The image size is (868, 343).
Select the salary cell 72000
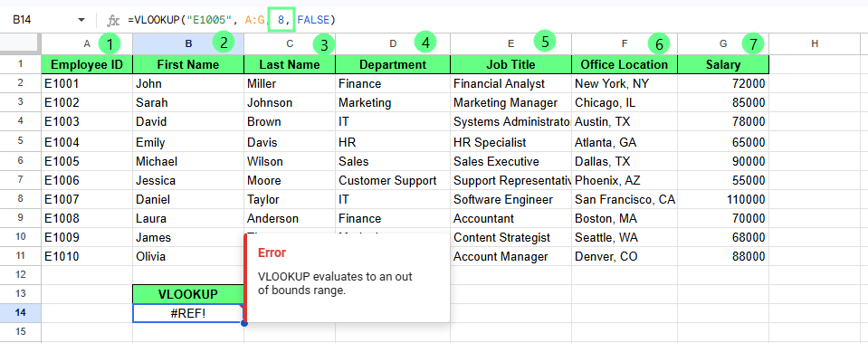click(723, 83)
